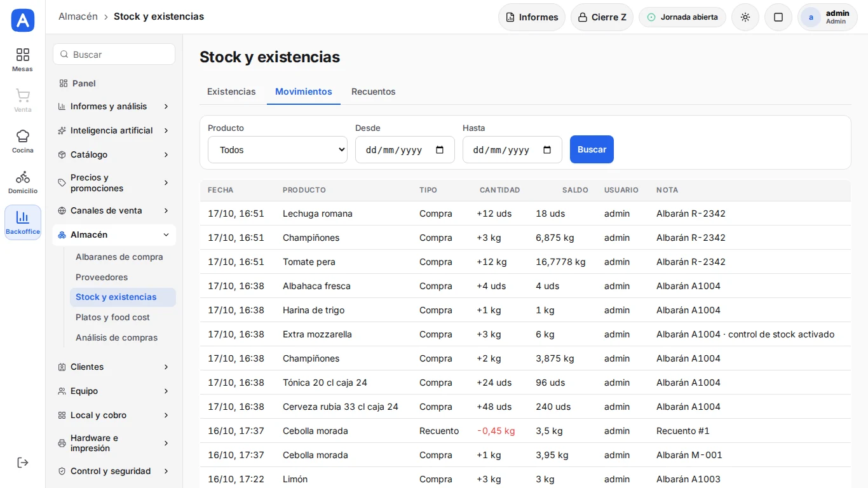Click the Lechuga romana product cell
The width and height of the screenshot is (868, 488).
pos(318,213)
